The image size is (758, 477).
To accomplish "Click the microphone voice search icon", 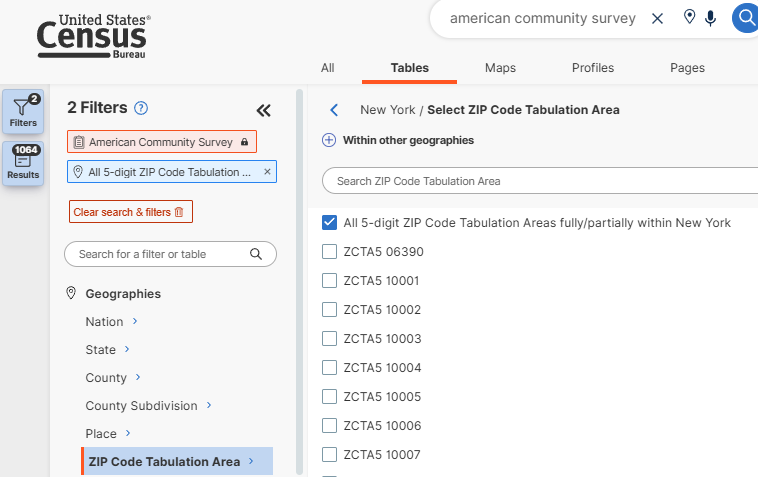I will click(711, 18).
